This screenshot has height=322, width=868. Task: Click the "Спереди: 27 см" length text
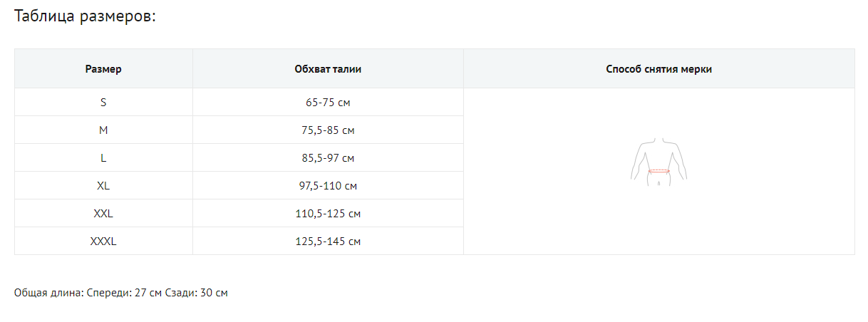tap(124, 293)
